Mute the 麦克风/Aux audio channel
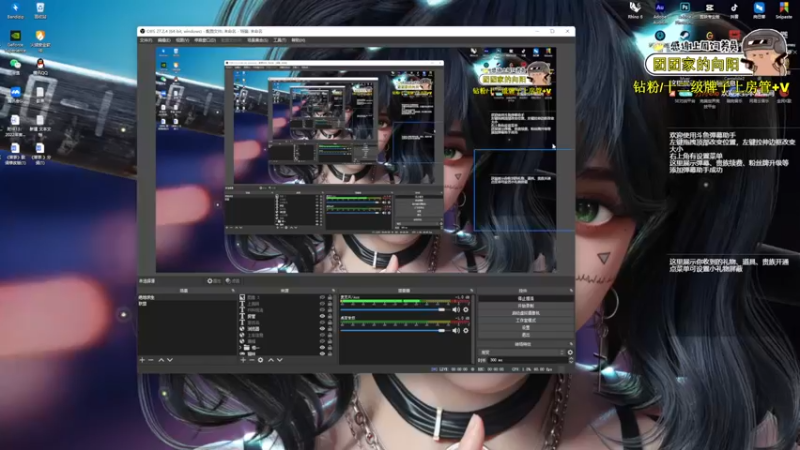This screenshot has height=450, width=800. point(456,310)
